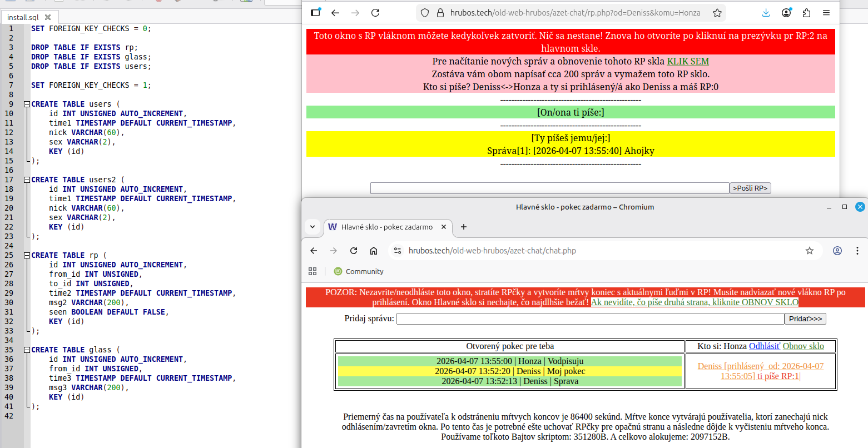Open the Chromium three-dot menu

(857, 251)
